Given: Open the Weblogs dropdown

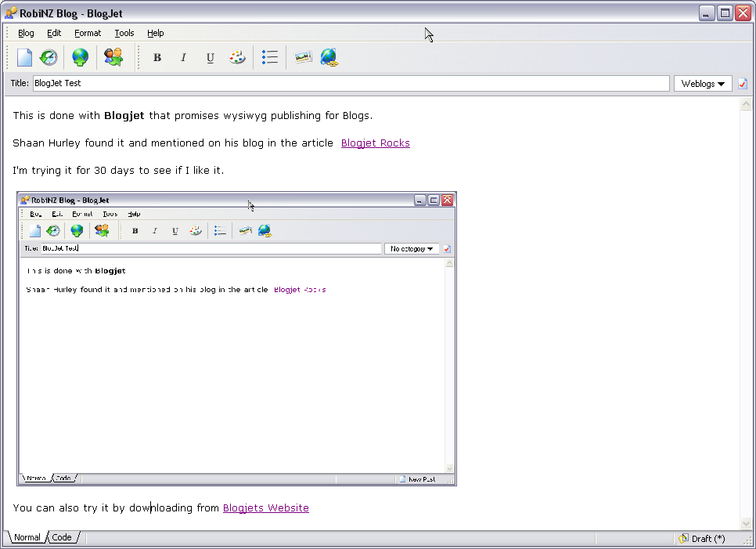Looking at the screenshot, I should [x=702, y=83].
